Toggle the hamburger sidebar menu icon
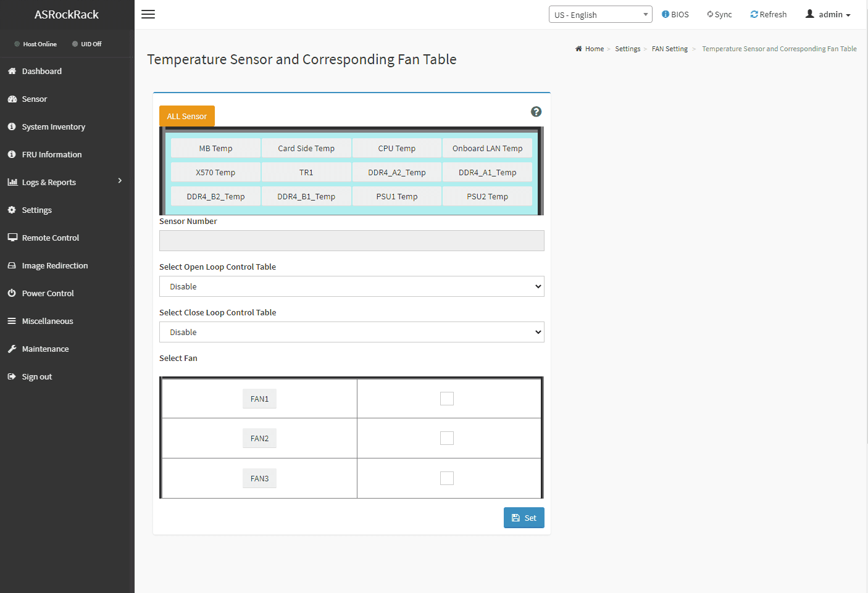Image resolution: width=868 pixels, height=593 pixels. click(148, 14)
